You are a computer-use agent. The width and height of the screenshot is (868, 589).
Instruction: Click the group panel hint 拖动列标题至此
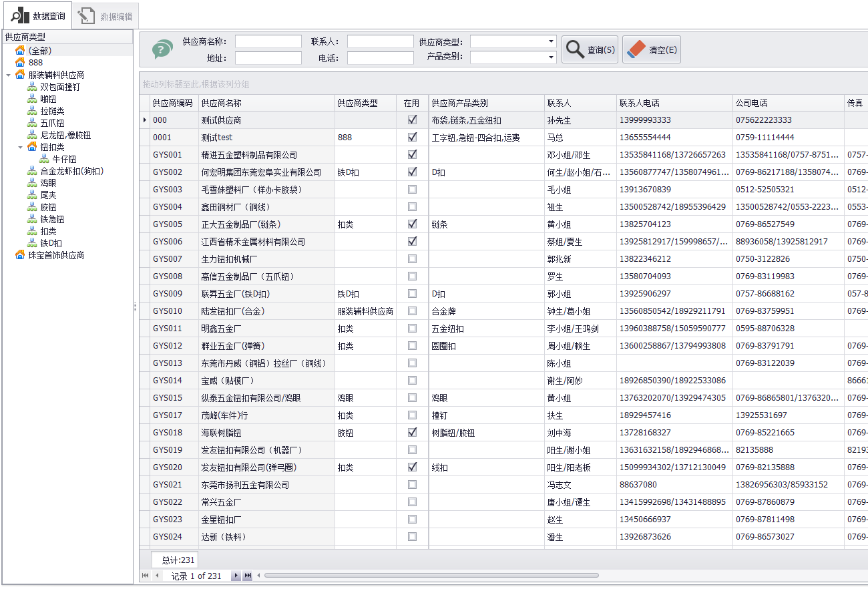point(196,84)
